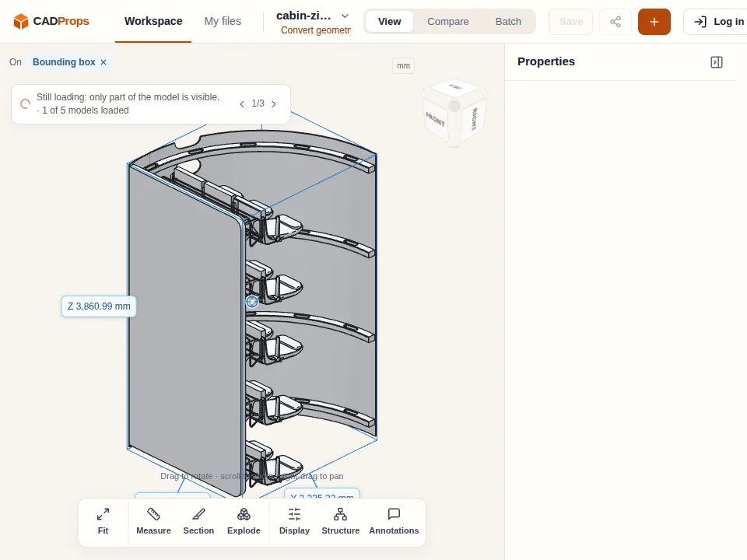
Task: Click the Z 3,860.99 mm dimension label
Action: (x=99, y=306)
